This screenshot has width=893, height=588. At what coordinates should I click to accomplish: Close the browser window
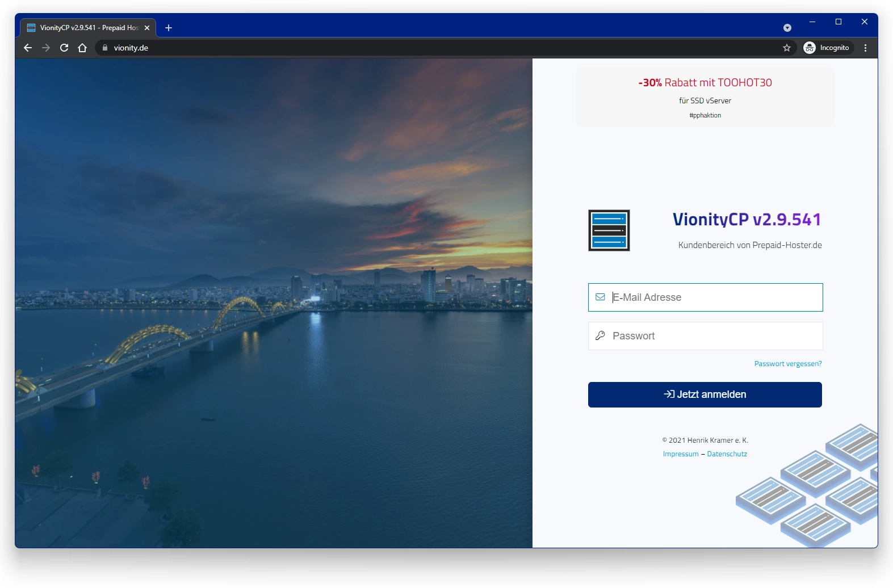tap(865, 22)
